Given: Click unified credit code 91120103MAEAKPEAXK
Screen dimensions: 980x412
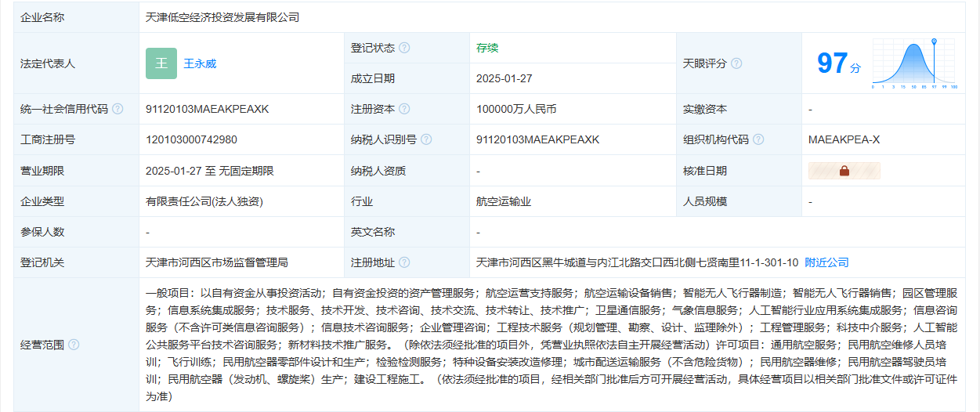Looking at the screenshot, I should 207,109.
